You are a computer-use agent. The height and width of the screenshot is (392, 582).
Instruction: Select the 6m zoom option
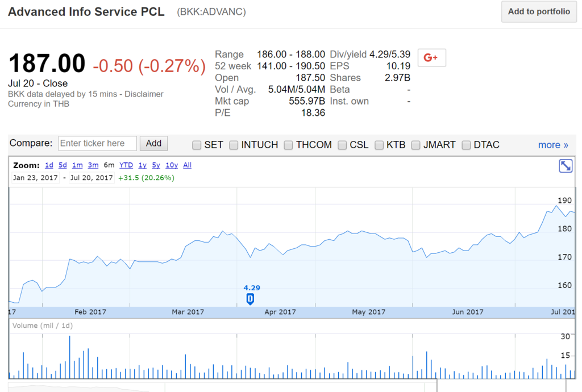click(109, 165)
